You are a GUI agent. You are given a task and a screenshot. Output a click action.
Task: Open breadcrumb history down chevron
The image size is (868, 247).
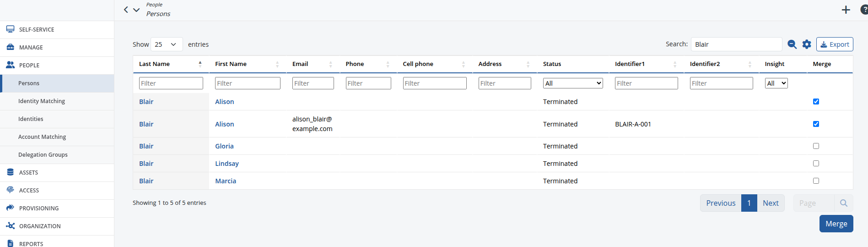136,10
